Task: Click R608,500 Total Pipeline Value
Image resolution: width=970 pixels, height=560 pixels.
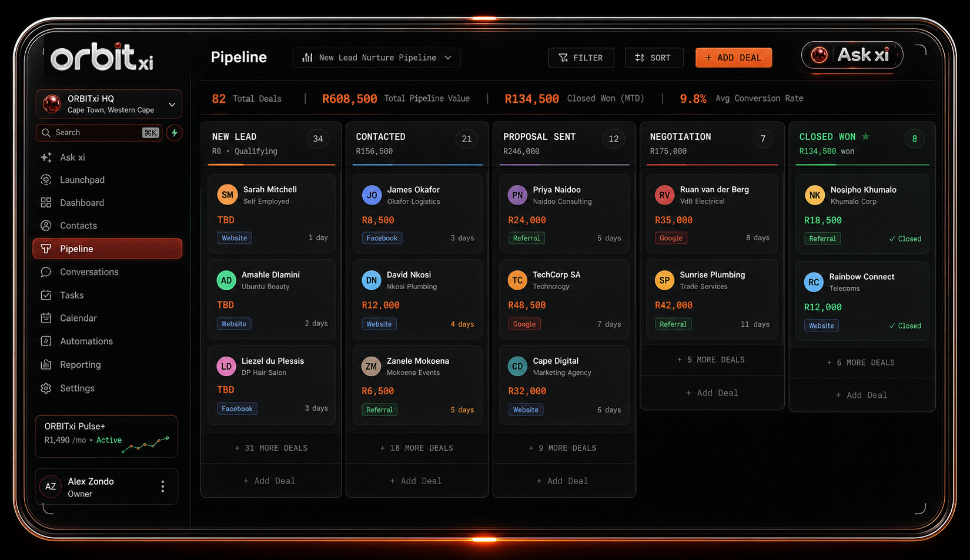Action: [396, 99]
